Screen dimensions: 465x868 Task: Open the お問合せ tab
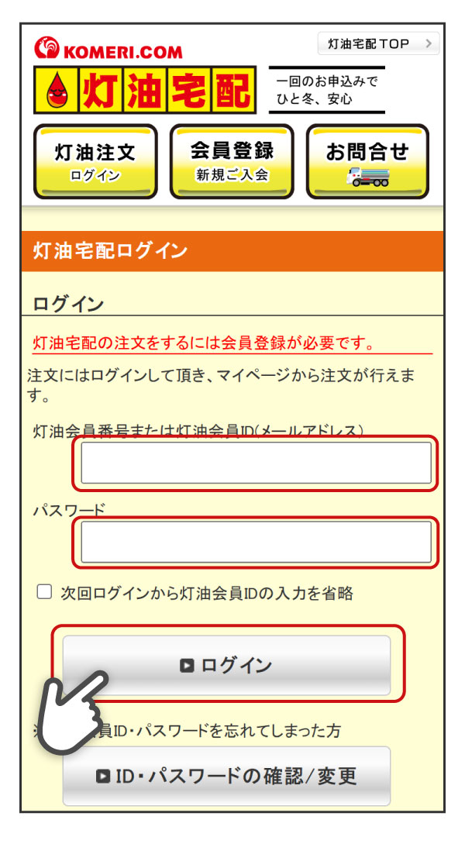click(367, 161)
